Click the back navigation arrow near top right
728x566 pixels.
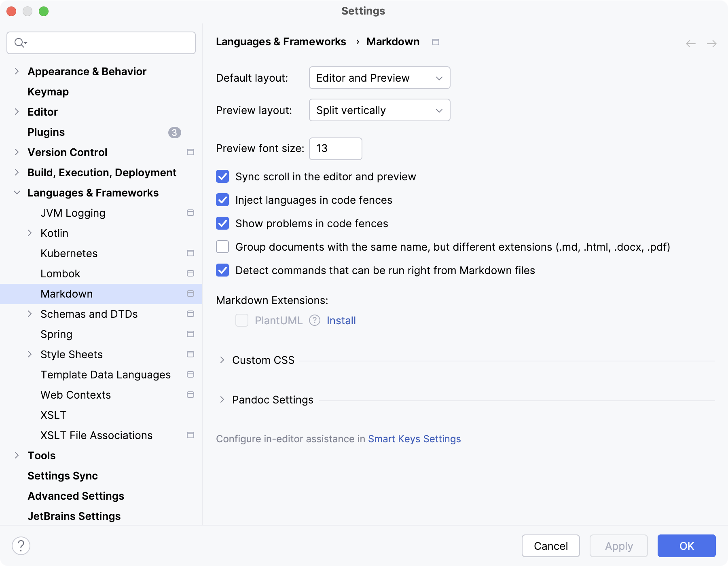tap(690, 43)
